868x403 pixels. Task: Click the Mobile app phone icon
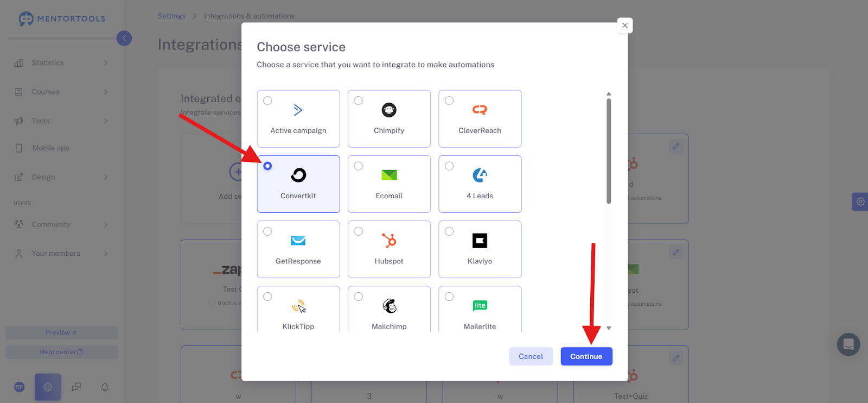[x=19, y=148]
